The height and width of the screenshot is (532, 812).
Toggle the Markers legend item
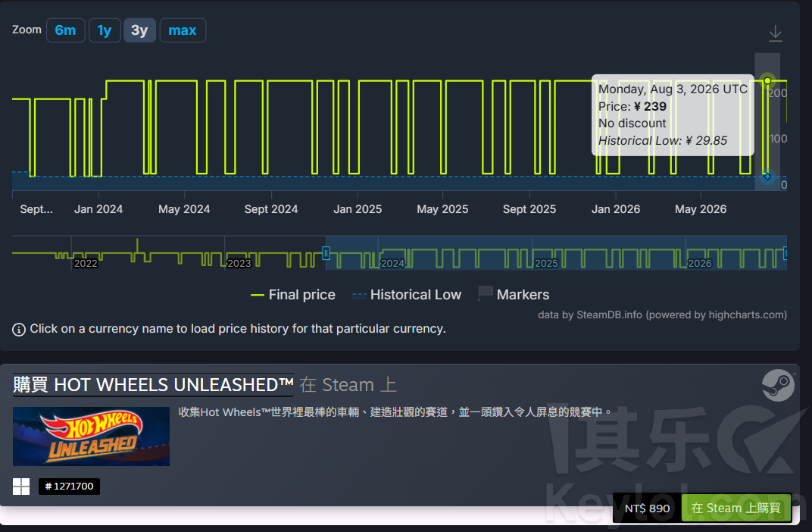tap(514, 294)
